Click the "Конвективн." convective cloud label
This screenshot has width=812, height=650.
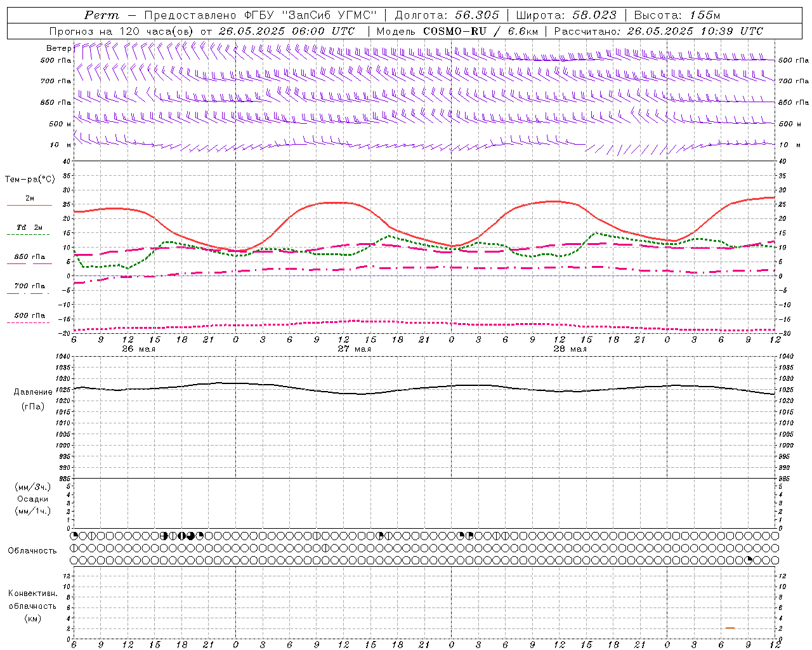pyautogui.click(x=33, y=594)
